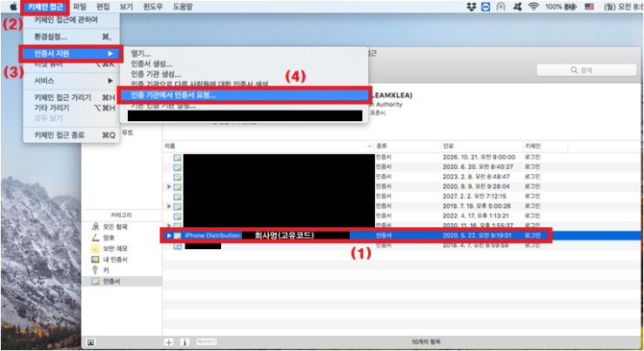Open the 인증서 지원 submenu
644x351 pixels.
71,53
